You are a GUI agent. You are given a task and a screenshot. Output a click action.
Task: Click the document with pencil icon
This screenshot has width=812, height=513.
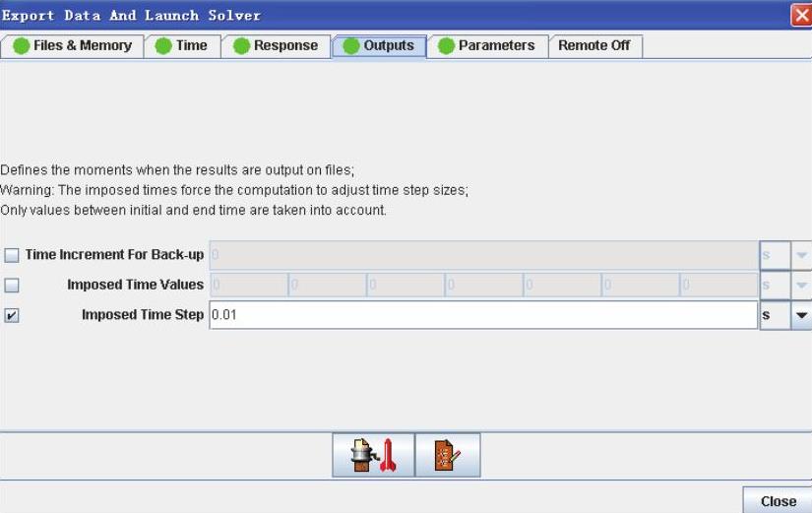[448, 456]
